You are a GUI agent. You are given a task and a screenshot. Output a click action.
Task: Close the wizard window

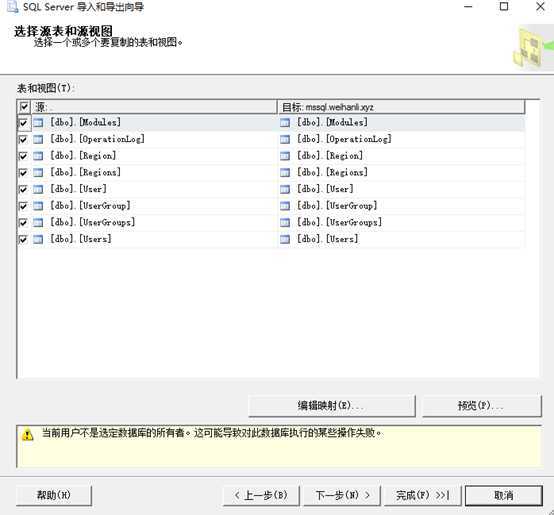tap(540, 6)
